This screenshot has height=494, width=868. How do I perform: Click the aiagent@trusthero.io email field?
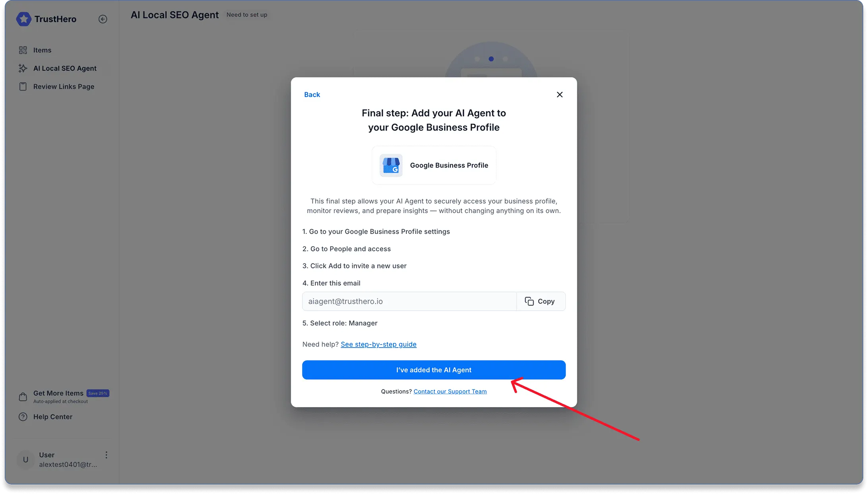[409, 301]
